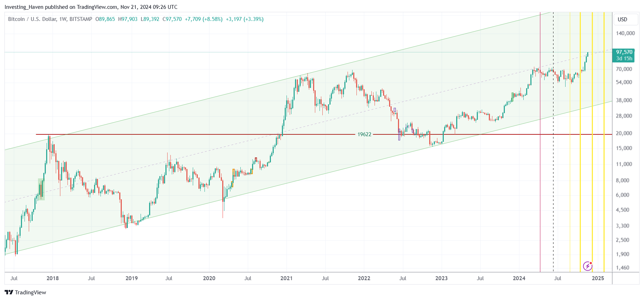The image size is (644, 300).
Task: Click the USD currency label
Action: click(622, 20)
